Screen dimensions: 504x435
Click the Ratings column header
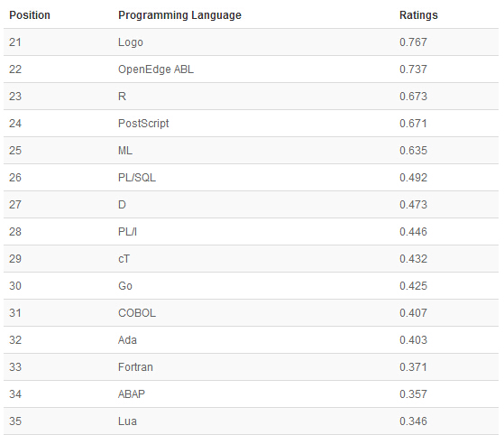pyautogui.click(x=418, y=15)
